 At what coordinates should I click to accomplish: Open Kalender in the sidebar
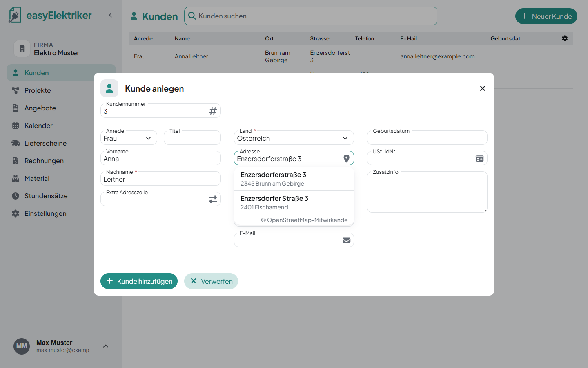click(x=61, y=126)
